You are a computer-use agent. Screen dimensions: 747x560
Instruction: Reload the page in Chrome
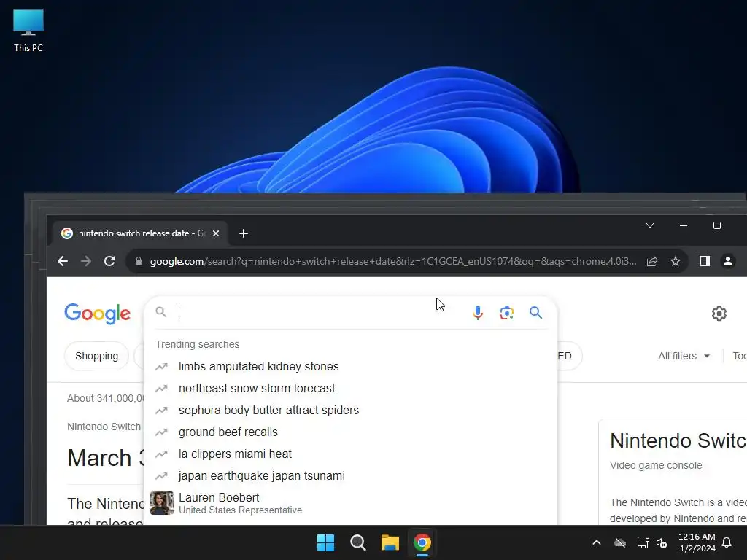[x=109, y=261]
